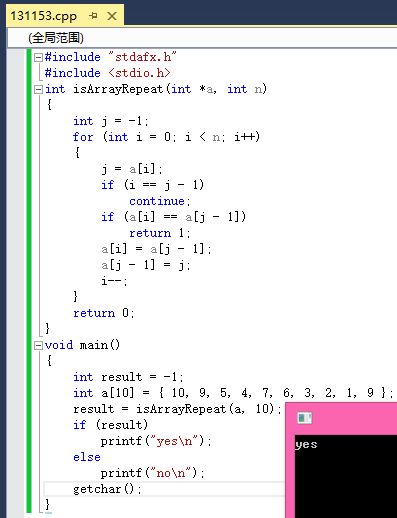
Task: Place cursor on "int j = -1;" line
Action: tap(111, 121)
